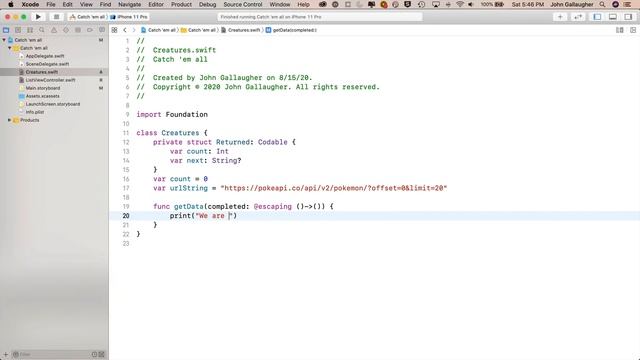The width and height of the screenshot is (640, 360).
Task: Click the 'func getData' declaration on line 19
Action: 243,207
